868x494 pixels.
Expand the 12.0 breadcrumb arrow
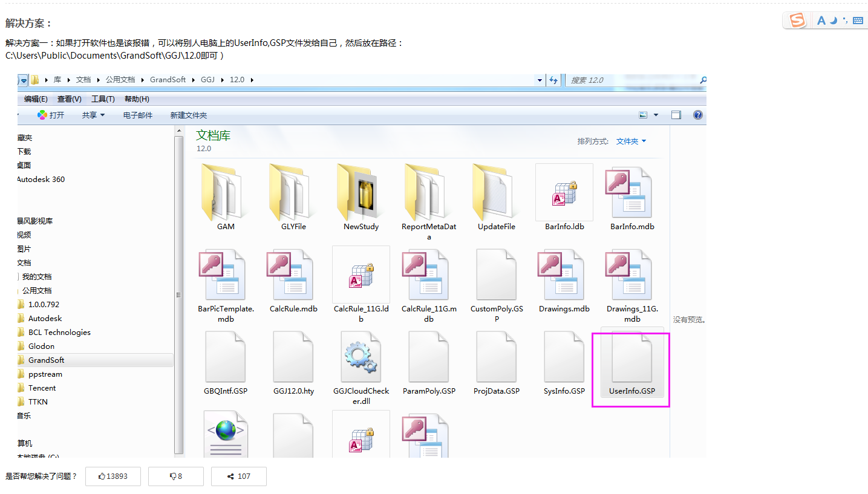point(252,80)
